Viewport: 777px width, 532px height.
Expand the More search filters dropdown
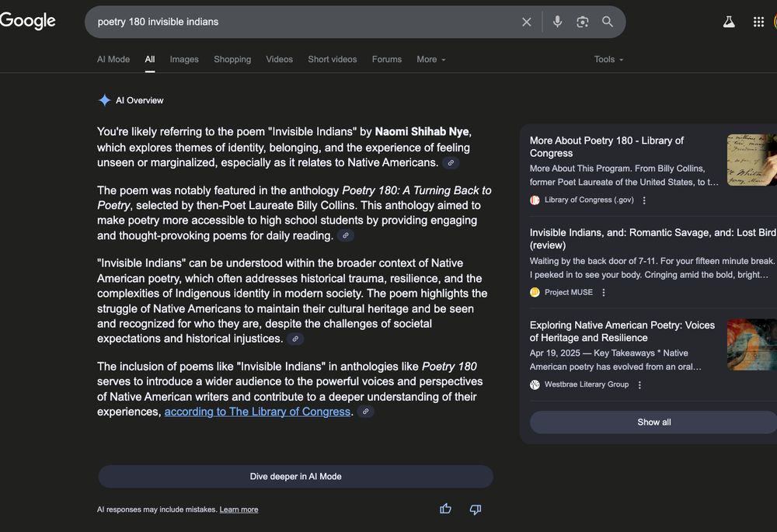430,60
